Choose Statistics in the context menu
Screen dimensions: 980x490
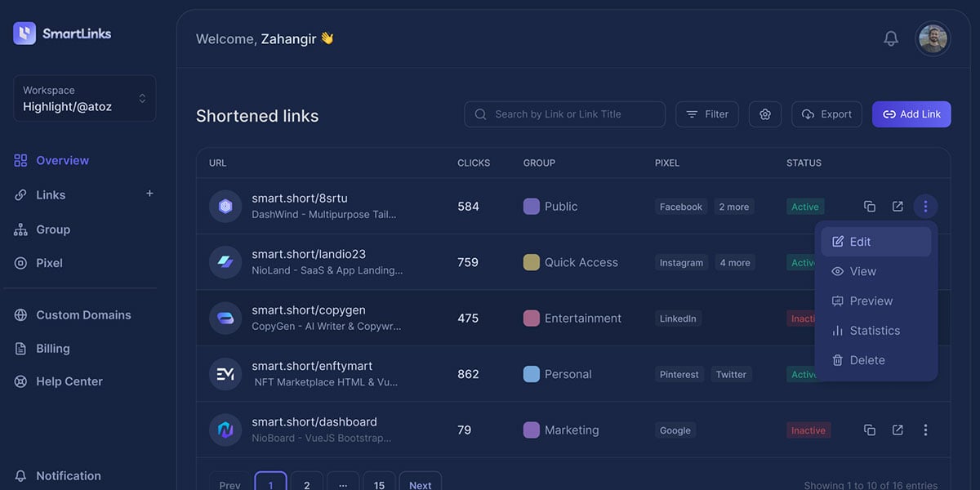(x=875, y=331)
